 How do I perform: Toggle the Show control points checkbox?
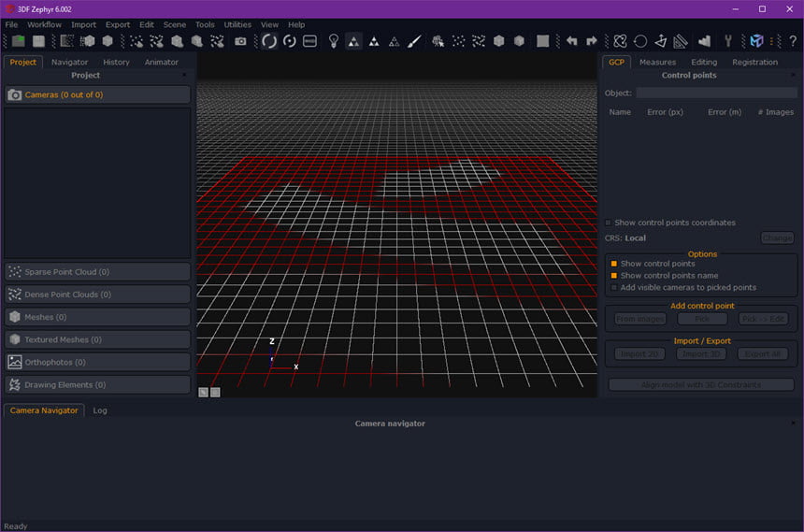[614, 264]
